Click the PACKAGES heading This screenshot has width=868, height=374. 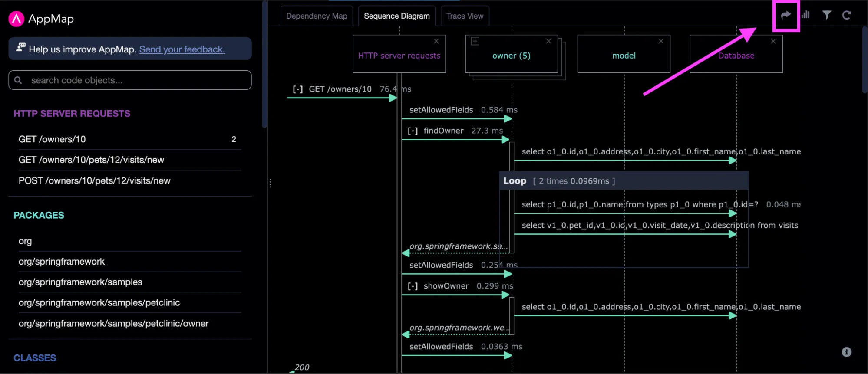click(x=39, y=215)
